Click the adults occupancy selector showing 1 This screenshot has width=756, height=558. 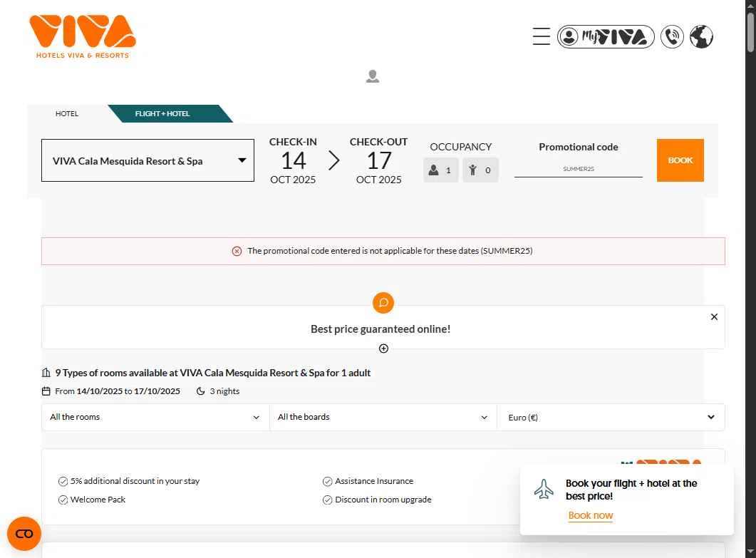coord(440,170)
